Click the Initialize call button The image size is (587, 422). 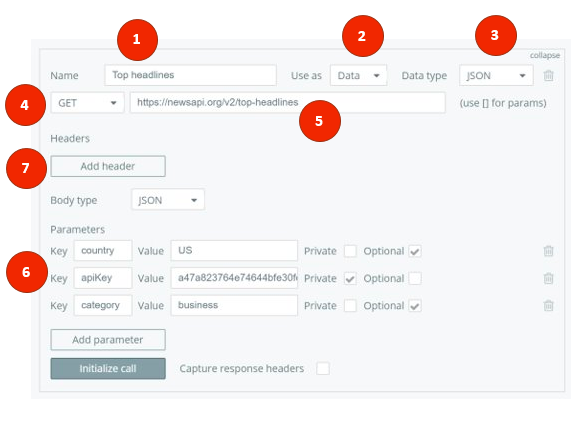click(108, 368)
